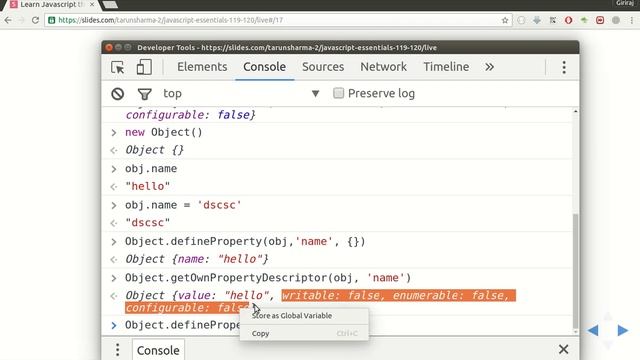
Task: Activate the inspect element picker icon
Action: pos(118,67)
